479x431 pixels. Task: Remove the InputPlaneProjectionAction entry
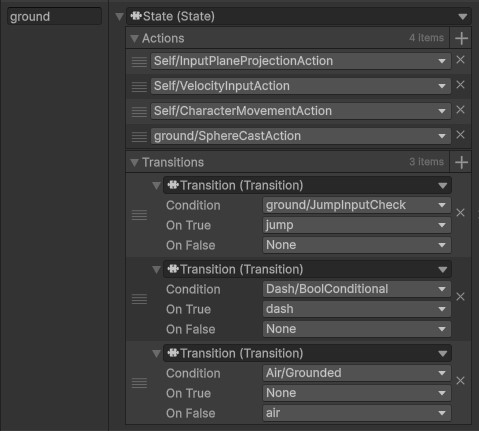coord(460,60)
